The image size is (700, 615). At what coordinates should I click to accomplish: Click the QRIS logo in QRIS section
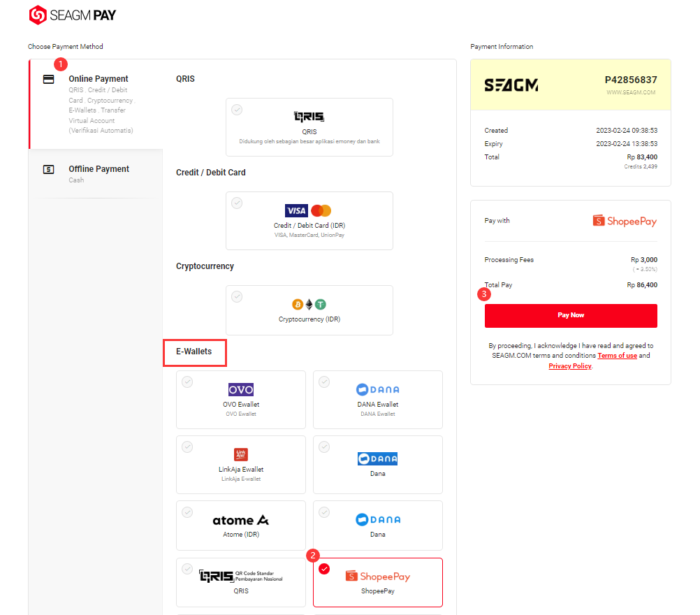(309, 117)
